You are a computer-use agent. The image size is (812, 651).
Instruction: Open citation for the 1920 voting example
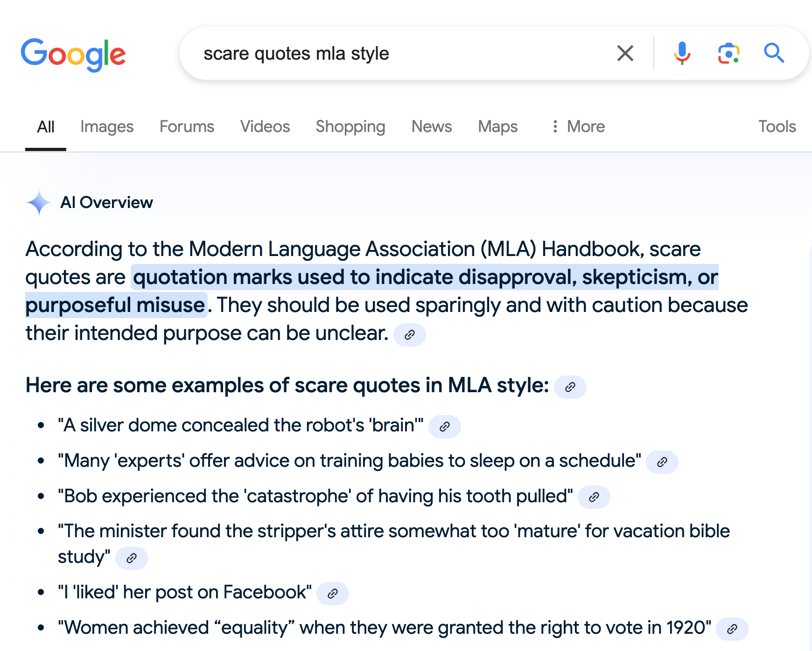tap(733, 629)
